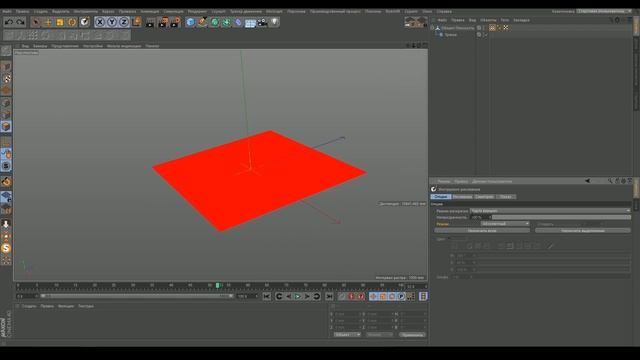640x360 pixels.
Task: Switch to the Symmetry tab in Attribute Manager
Action: click(x=484, y=197)
